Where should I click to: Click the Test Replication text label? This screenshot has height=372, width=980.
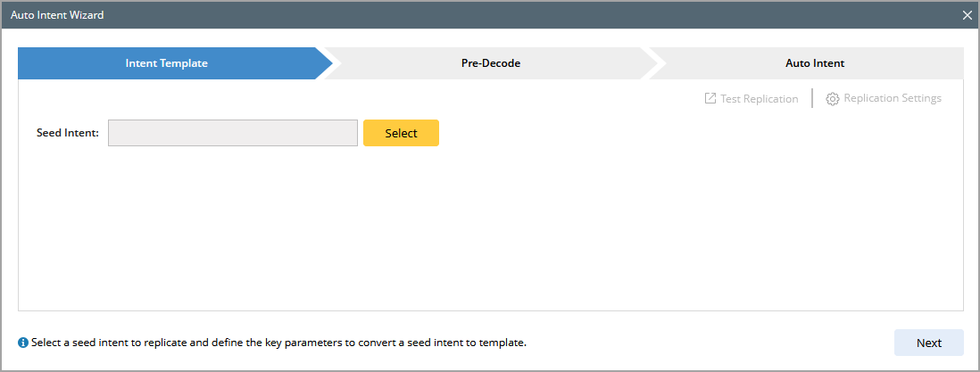759,99
